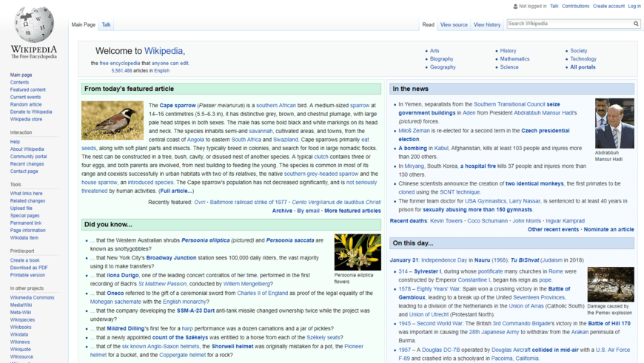Open Wikimedia Commons project link
The image size is (644, 363).
point(33,298)
